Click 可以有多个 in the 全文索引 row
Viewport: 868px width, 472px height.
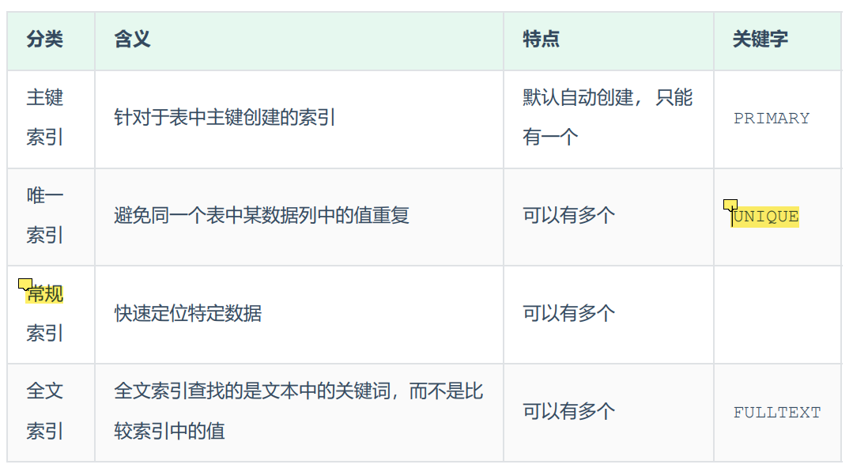(568, 412)
